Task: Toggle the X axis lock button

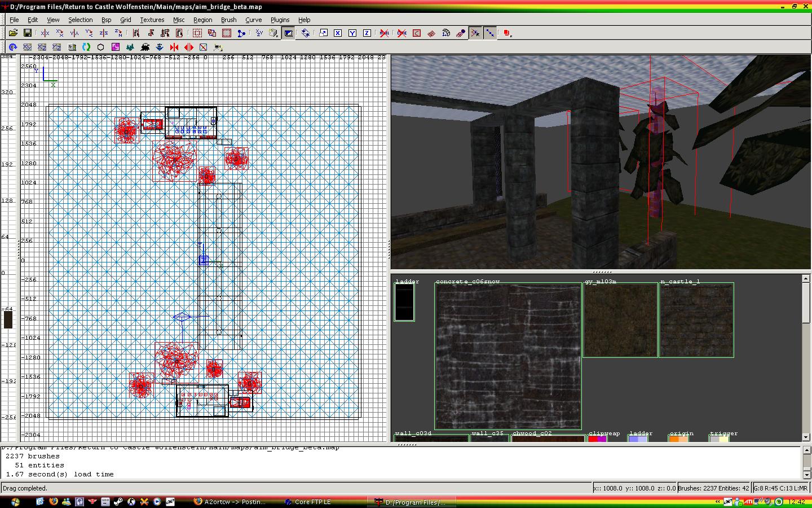Action: tap(338, 33)
